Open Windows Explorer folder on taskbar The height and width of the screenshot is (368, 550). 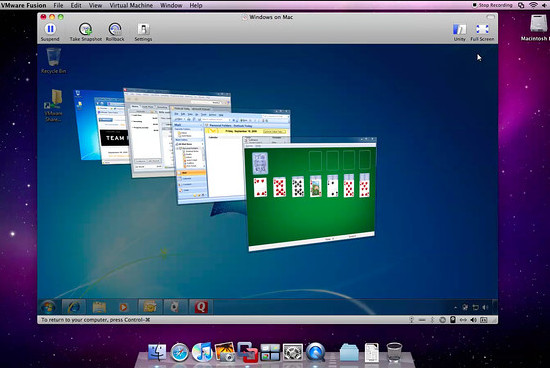coord(99,307)
